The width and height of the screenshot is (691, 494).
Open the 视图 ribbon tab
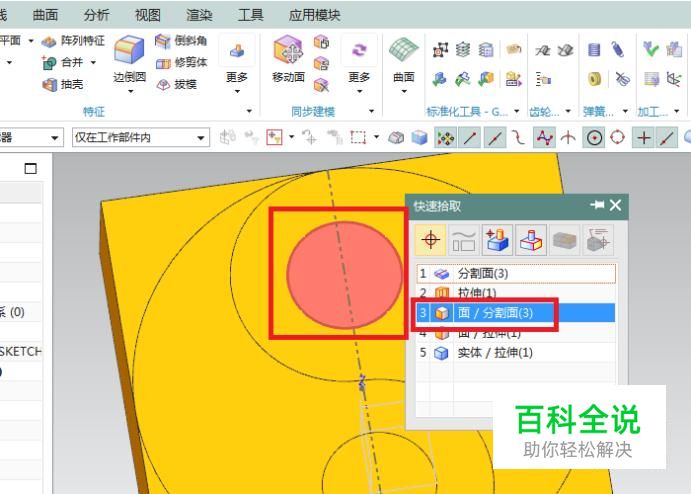[148, 15]
